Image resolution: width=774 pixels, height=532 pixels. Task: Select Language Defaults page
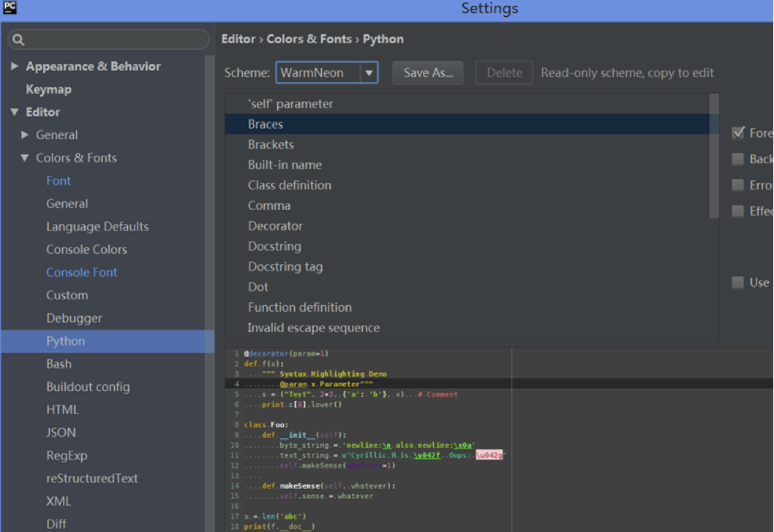tap(97, 226)
